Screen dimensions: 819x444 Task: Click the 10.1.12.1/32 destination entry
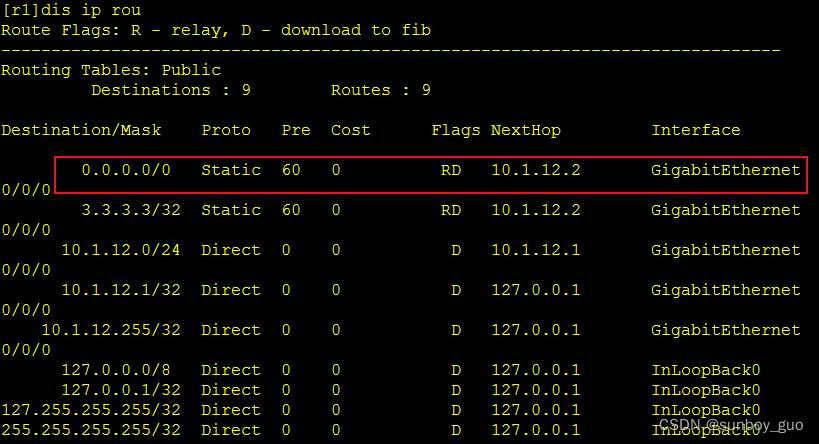121,290
